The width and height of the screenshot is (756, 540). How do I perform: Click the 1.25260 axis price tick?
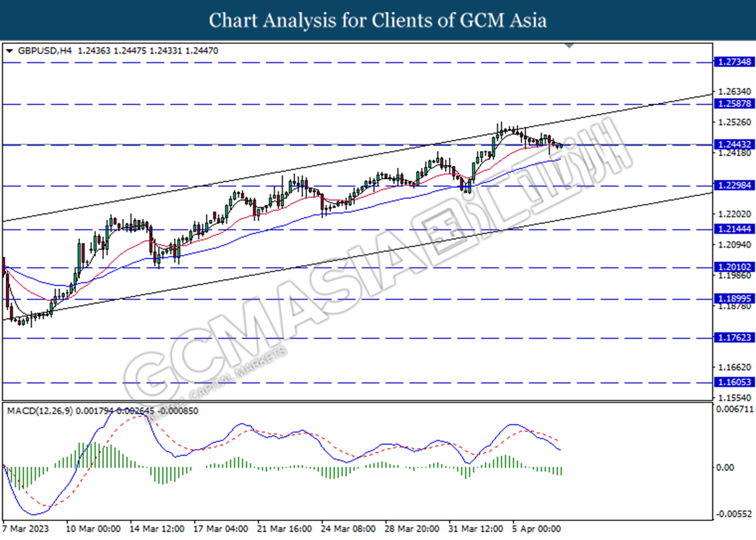[734, 122]
